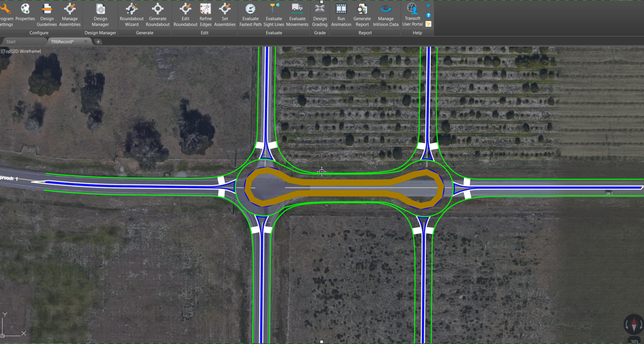
Task: Launch the Edit Roundabout tool
Action: pos(185,15)
